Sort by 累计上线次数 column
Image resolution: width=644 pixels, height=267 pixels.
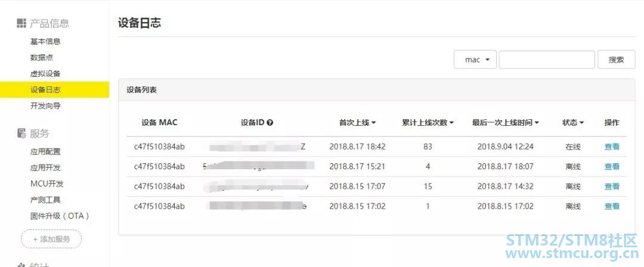(x=428, y=122)
